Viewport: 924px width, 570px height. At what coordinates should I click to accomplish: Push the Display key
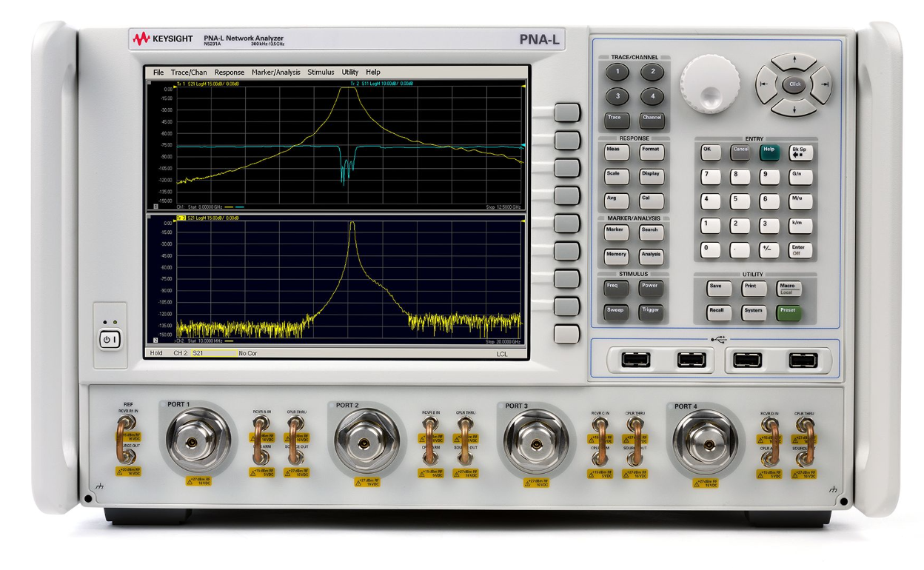pyautogui.click(x=652, y=177)
